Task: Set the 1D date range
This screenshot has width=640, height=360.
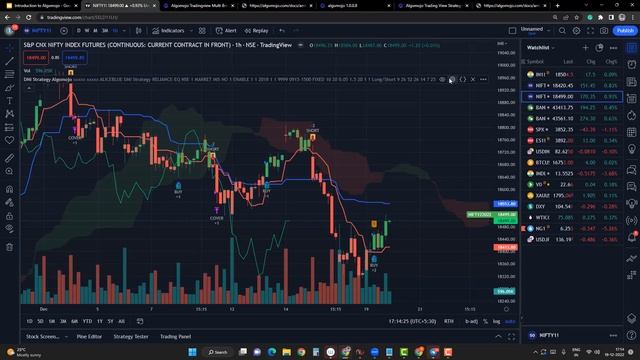Action: (x=29, y=321)
